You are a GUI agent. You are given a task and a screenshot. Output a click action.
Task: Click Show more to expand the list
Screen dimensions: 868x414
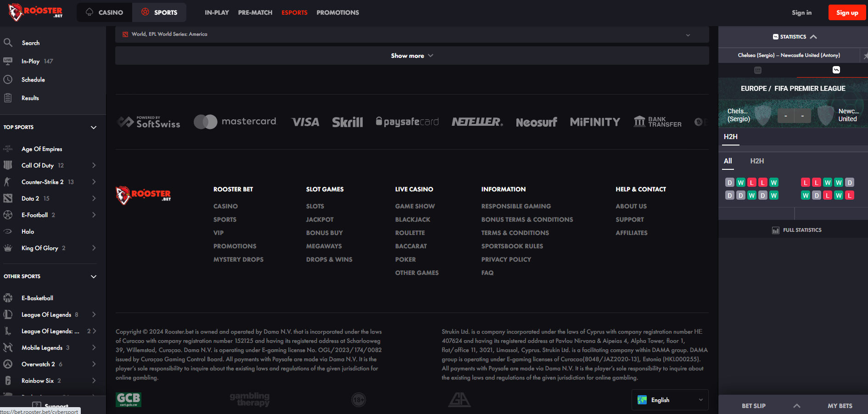click(x=412, y=56)
